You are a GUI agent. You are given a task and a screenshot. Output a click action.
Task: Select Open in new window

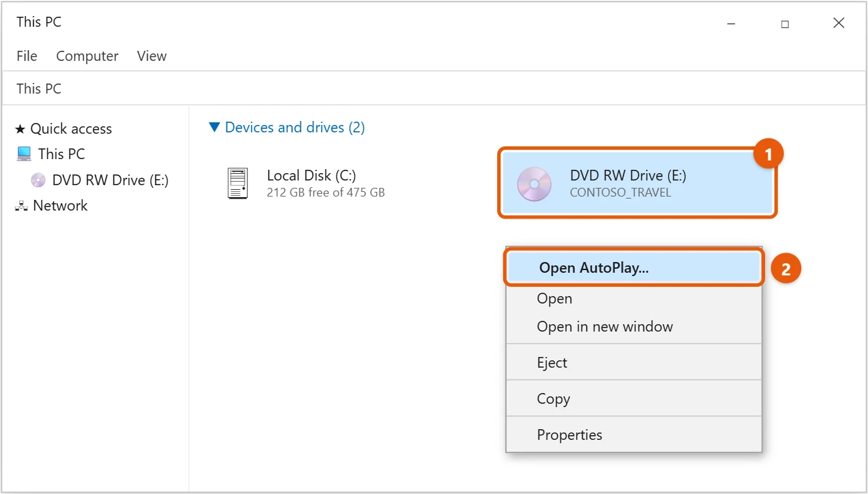click(x=633, y=327)
